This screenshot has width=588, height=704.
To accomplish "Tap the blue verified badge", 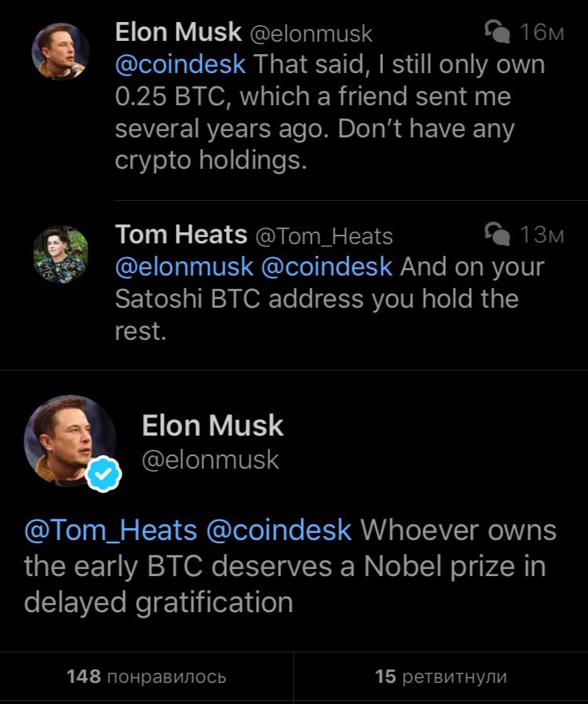I will tap(104, 473).
